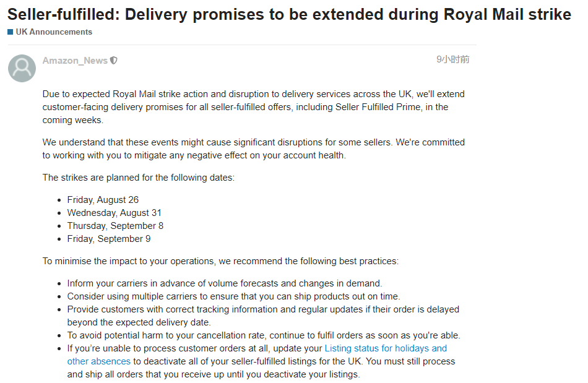Open the Listing status for holidays link
This screenshot has width=588, height=383.
tap(385, 348)
